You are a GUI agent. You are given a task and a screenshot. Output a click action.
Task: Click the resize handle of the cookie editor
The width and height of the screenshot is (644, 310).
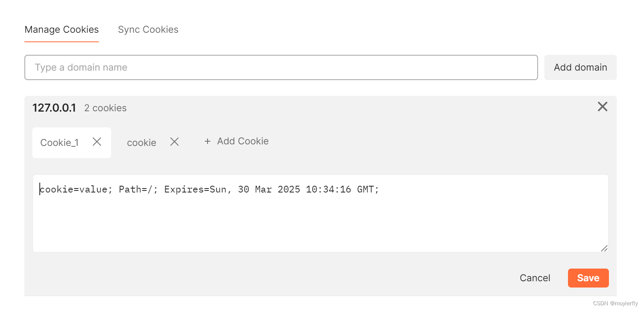pos(605,248)
